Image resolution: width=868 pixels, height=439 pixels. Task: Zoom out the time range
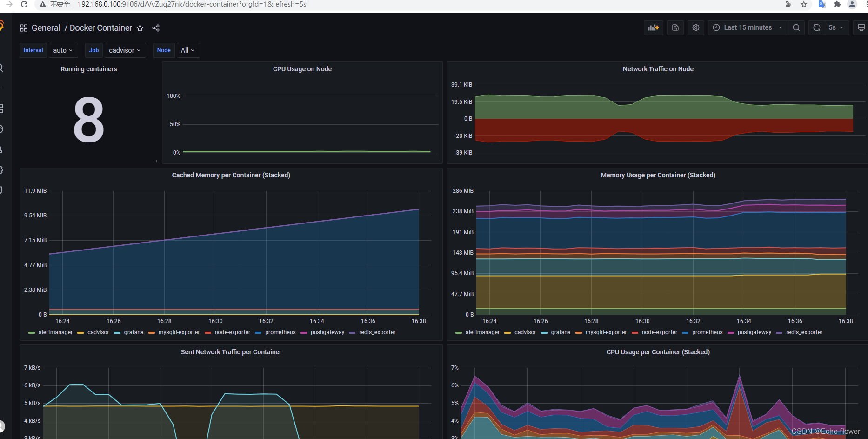point(796,28)
